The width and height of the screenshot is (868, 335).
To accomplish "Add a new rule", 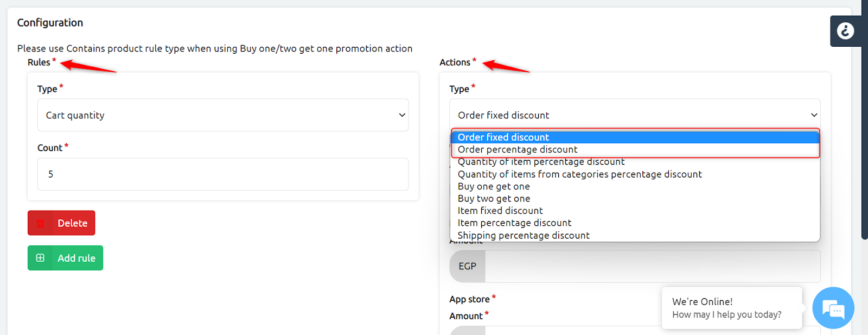I will [x=65, y=258].
